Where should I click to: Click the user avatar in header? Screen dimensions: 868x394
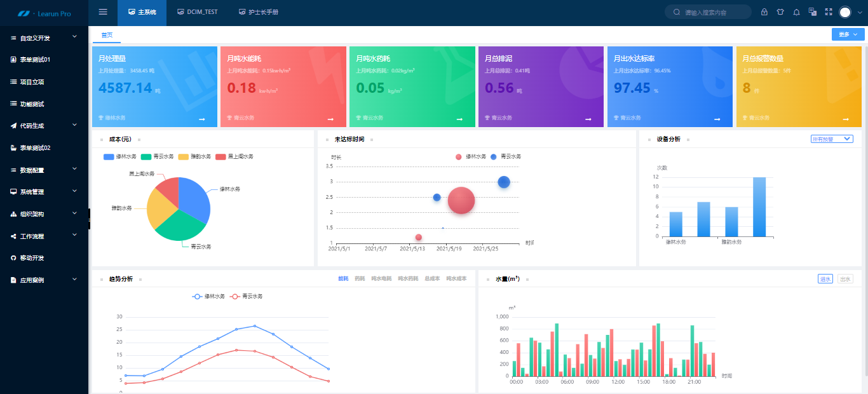coord(845,12)
